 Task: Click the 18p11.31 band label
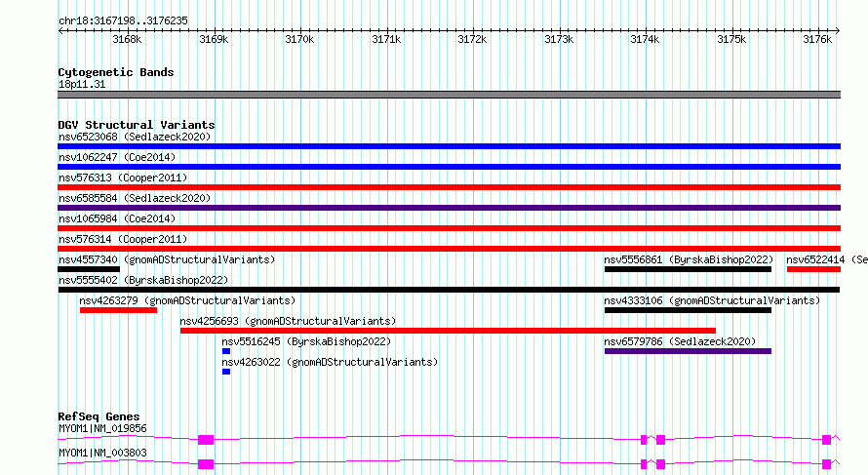(82, 84)
